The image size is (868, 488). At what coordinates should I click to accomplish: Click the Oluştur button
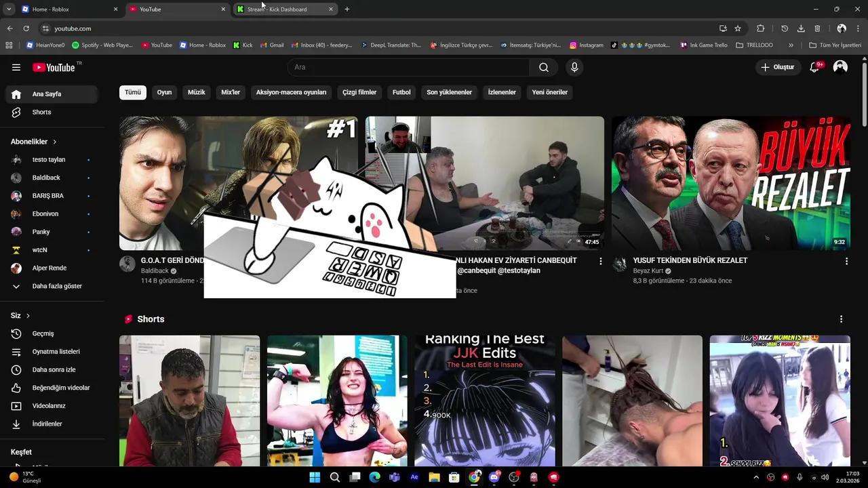[x=777, y=67]
